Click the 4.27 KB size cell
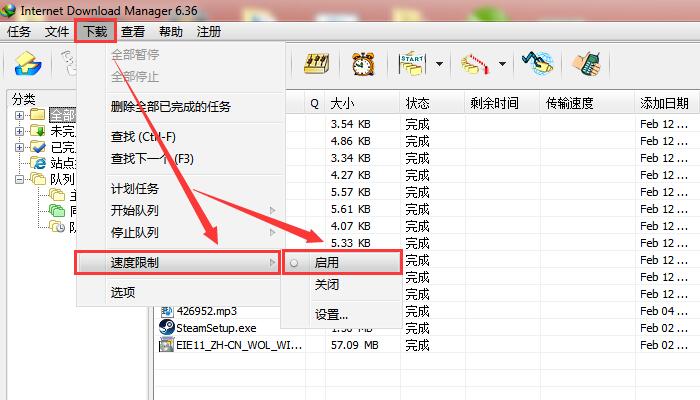 pyautogui.click(x=350, y=175)
